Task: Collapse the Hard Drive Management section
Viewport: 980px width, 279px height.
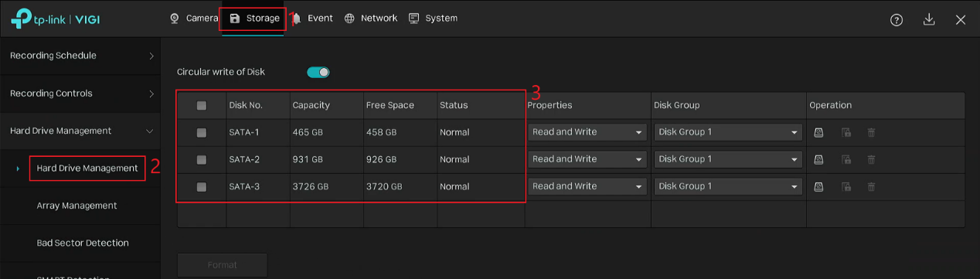Action: 80,131
